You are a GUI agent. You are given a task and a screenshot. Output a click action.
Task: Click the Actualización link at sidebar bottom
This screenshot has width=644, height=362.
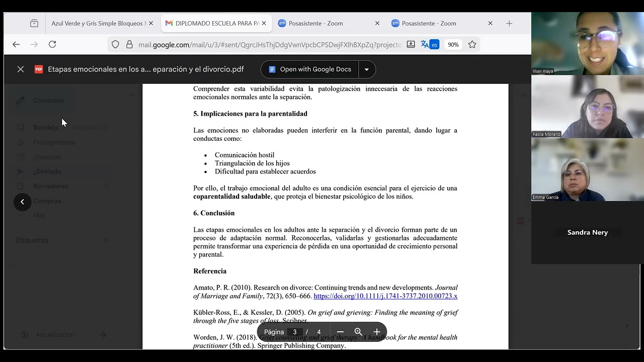[x=55, y=335]
